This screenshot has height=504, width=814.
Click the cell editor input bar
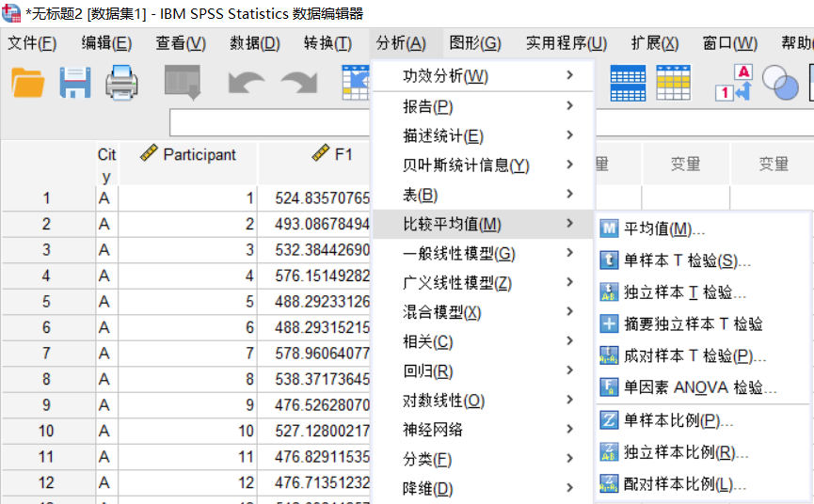(270, 123)
